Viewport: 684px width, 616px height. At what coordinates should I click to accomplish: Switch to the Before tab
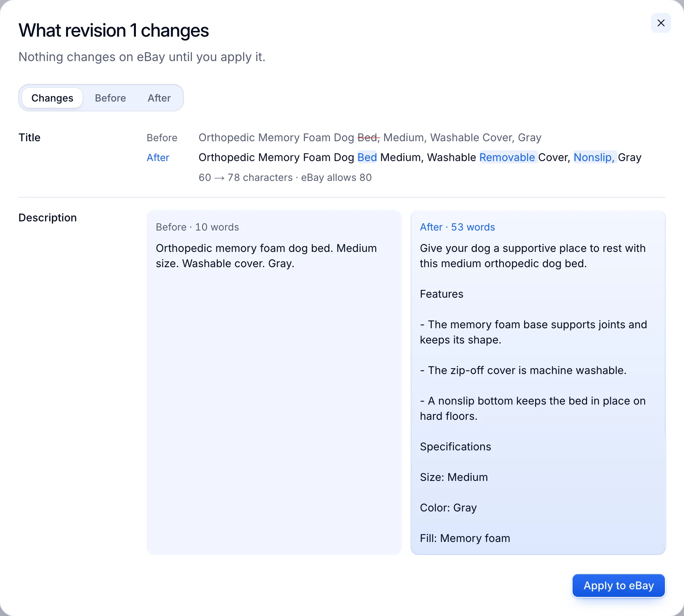(110, 98)
